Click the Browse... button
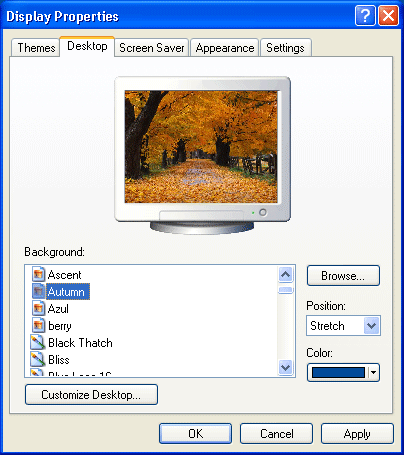This screenshot has height=455, width=404. (x=343, y=276)
